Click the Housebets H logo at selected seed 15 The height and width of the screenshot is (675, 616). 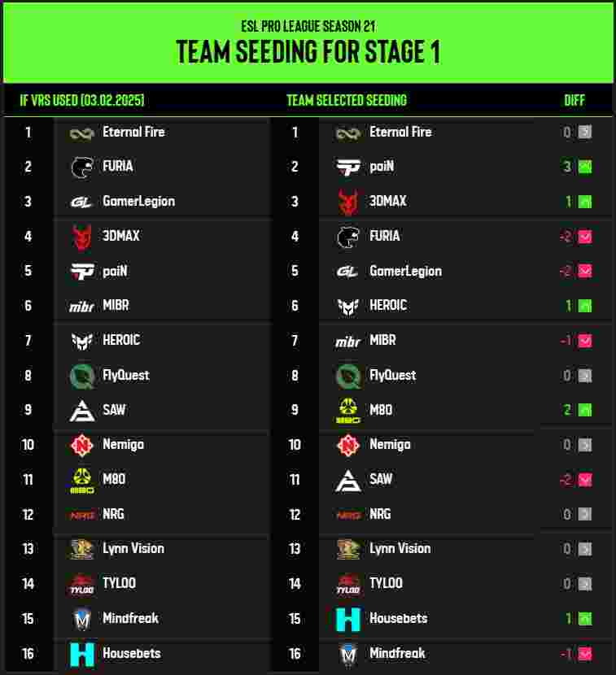(348, 619)
